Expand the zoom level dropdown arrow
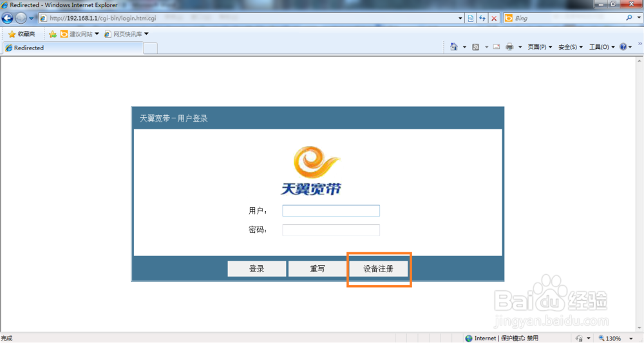This screenshot has width=644, height=343. (631, 338)
